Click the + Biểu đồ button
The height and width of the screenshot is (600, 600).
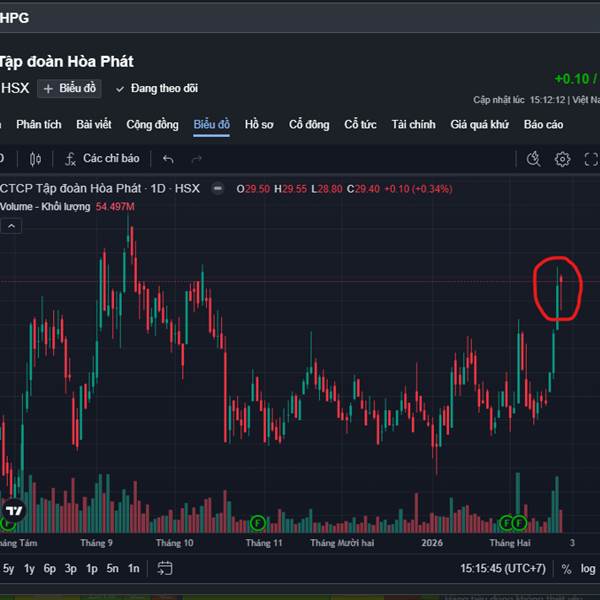(x=69, y=88)
